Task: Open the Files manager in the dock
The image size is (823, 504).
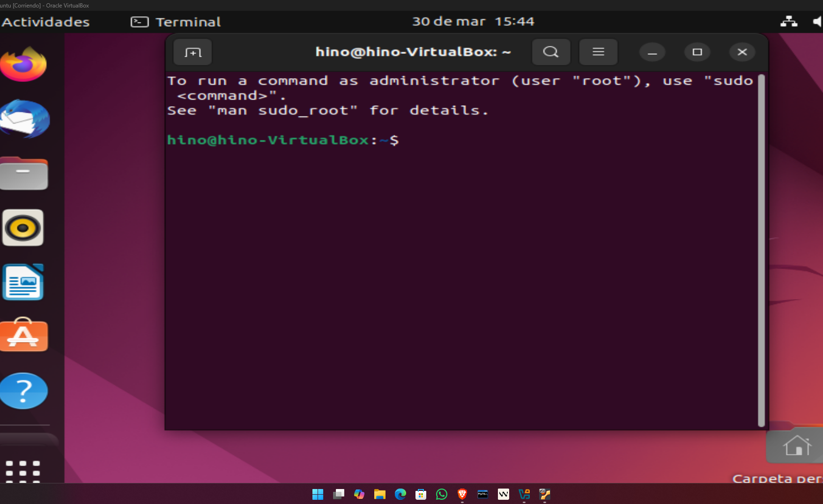Action: pos(24,173)
